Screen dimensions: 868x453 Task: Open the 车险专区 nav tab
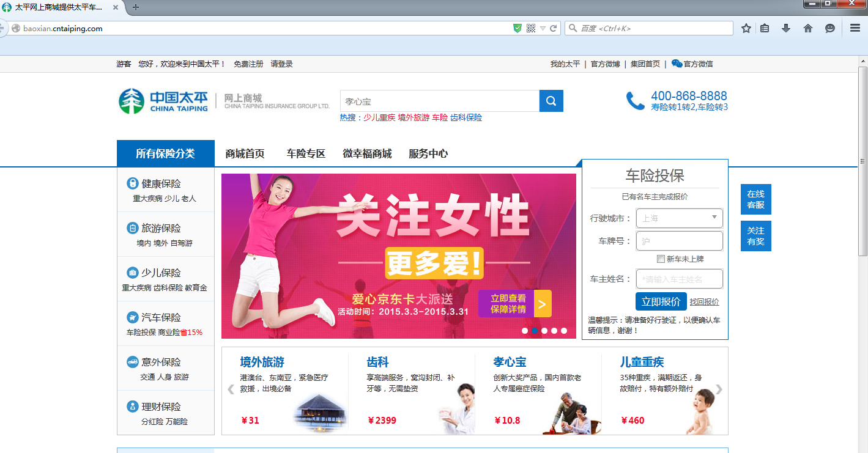click(x=306, y=153)
